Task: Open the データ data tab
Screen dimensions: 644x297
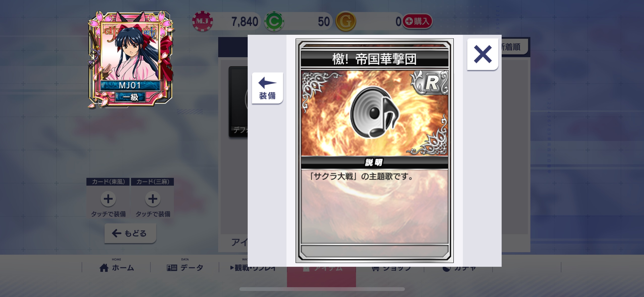Action: tap(185, 267)
